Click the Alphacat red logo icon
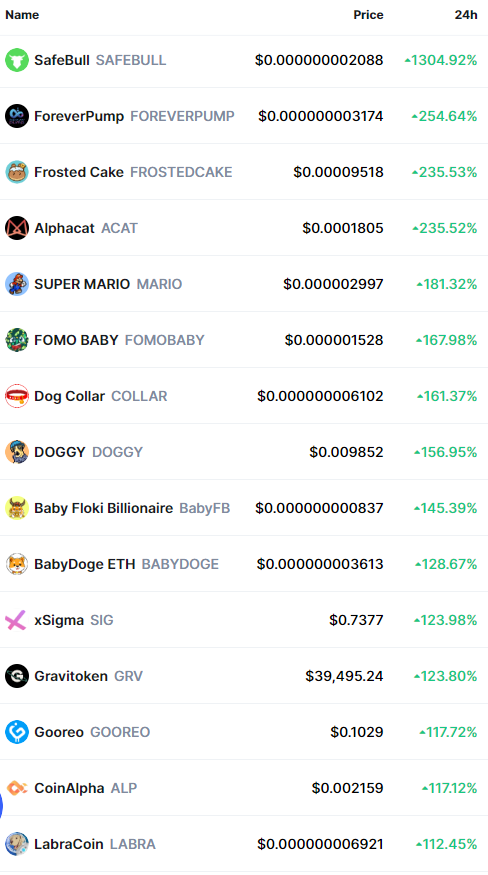 (17, 228)
